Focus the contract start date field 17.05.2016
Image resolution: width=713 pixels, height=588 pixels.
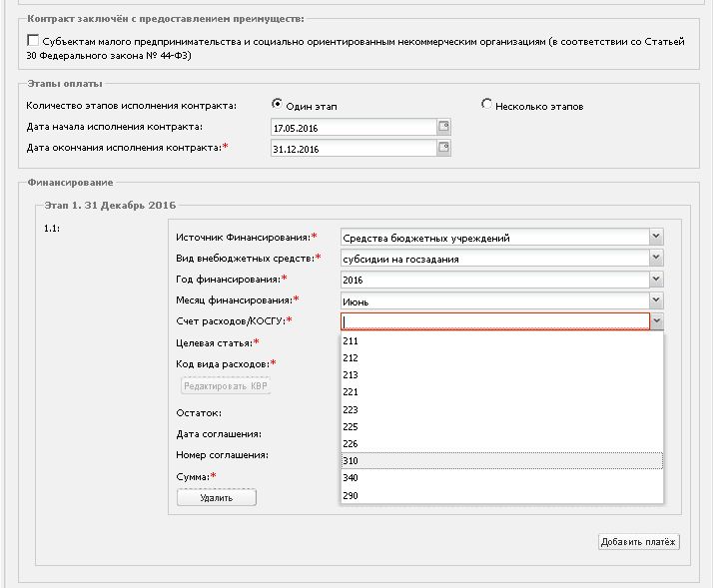(x=354, y=128)
